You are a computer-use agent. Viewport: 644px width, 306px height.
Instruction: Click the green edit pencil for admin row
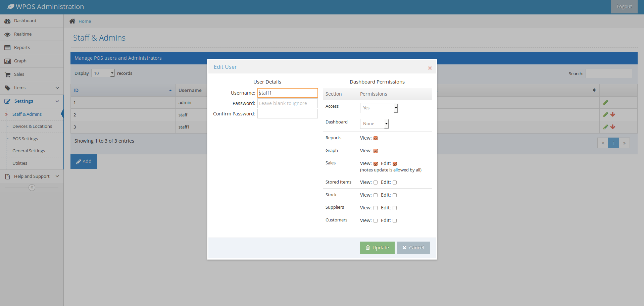[605, 103]
